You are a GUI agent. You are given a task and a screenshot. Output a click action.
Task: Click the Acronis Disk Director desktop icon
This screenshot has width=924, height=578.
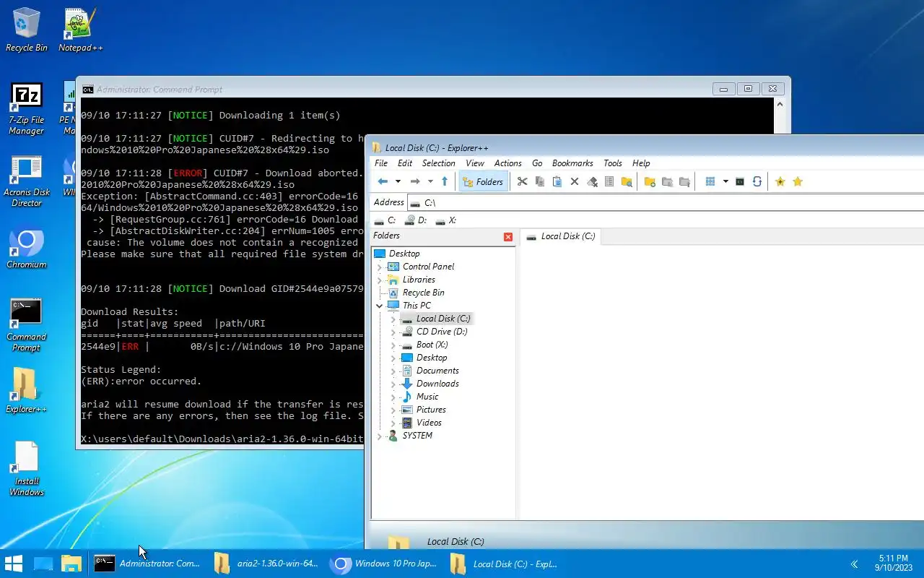coord(27,181)
